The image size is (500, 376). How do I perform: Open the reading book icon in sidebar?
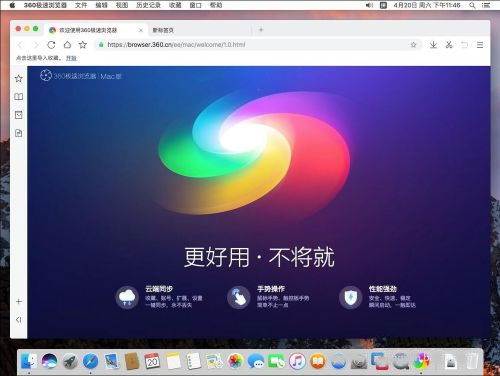19,97
